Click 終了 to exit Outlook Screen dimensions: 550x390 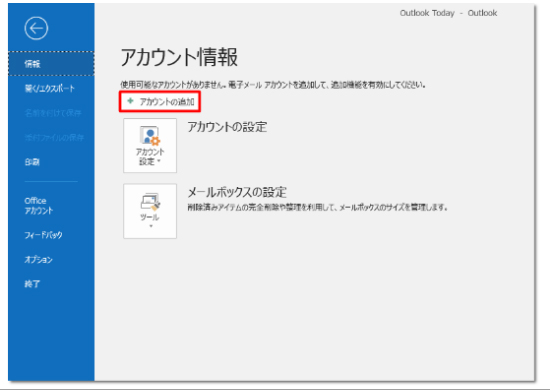pyautogui.click(x=32, y=283)
